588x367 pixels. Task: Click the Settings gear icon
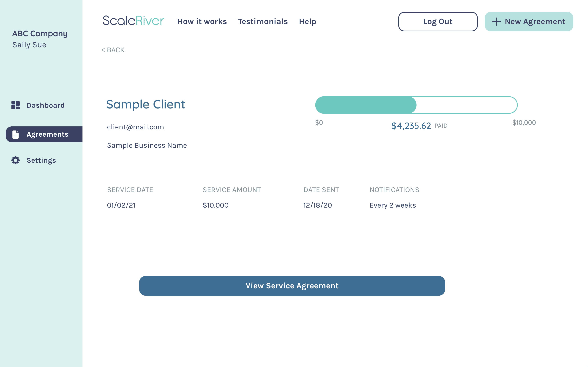click(x=16, y=160)
